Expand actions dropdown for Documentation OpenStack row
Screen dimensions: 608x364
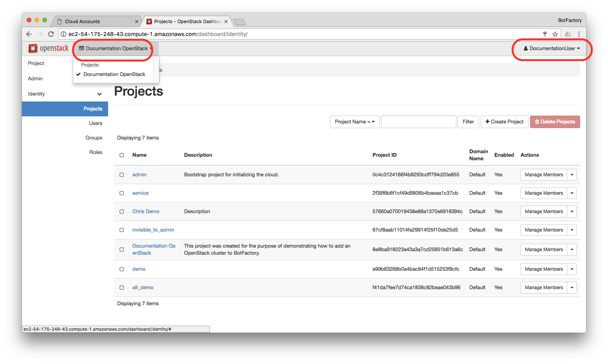[572, 250]
